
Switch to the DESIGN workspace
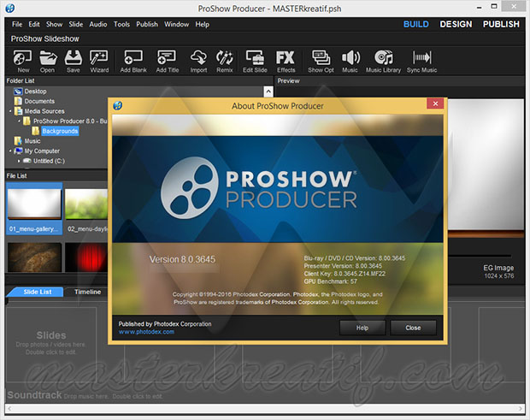(456, 24)
